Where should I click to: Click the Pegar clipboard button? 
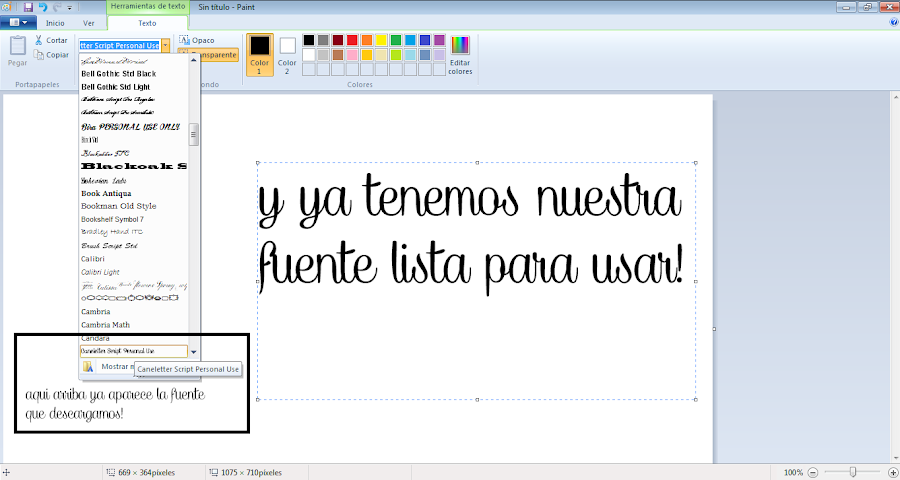coord(17,51)
